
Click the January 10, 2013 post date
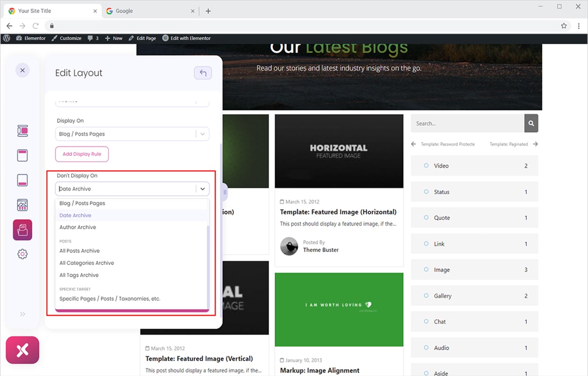(x=305, y=361)
